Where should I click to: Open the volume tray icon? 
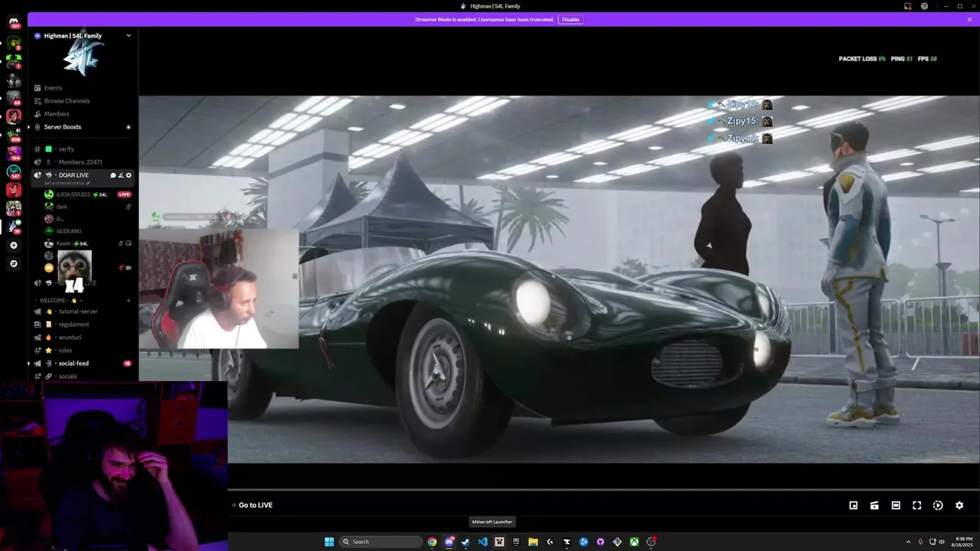point(942,542)
